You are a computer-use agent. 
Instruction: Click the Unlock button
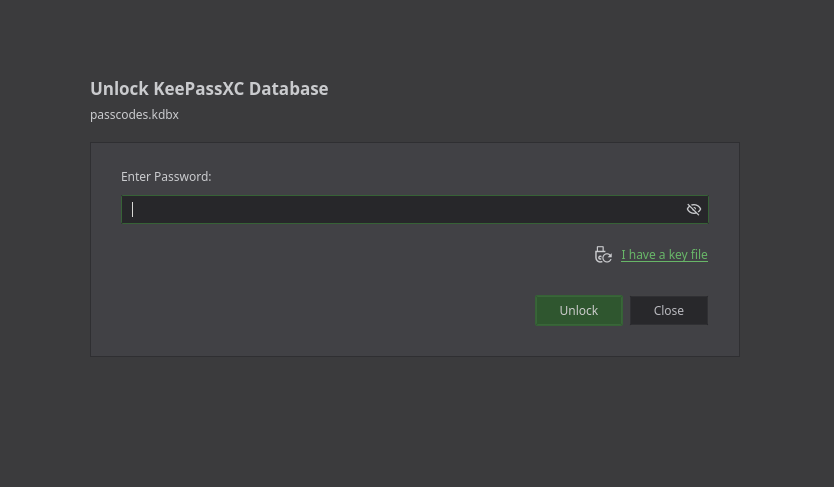click(x=579, y=310)
